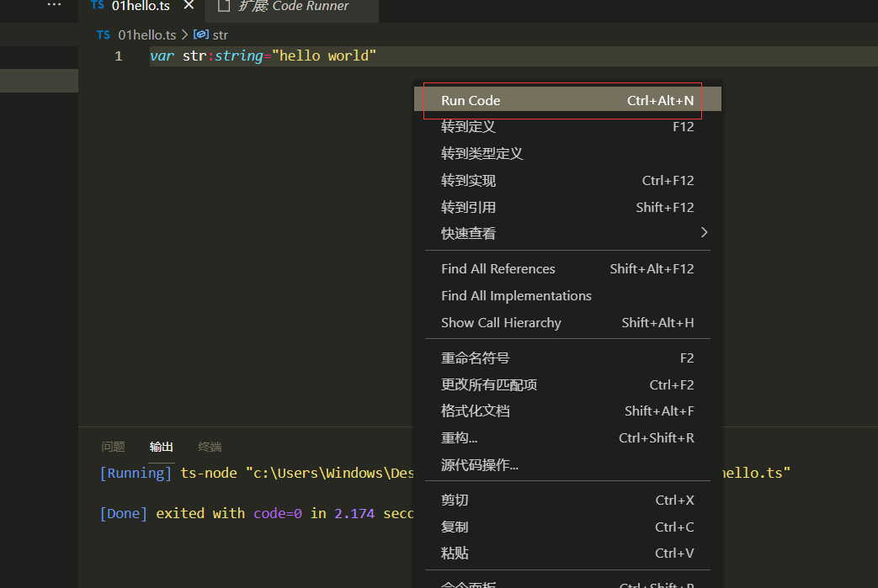Click 01hello.ts in the breadcrumb
This screenshot has height=588, width=878.
pyautogui.click(x=146, y=35)
